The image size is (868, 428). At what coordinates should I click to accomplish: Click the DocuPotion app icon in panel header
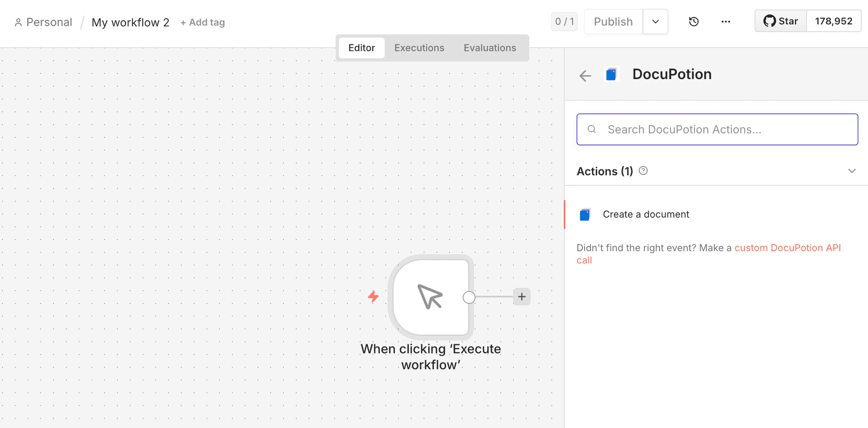click(x=611, y=74)
